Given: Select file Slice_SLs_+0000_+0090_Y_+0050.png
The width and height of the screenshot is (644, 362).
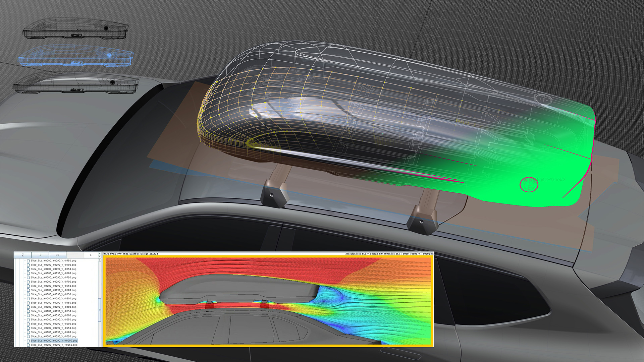Looking at the screenshot, I should coord(53,345).
